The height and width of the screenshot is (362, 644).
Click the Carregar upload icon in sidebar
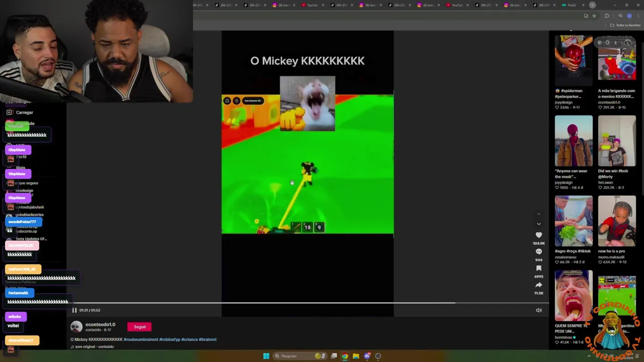(x=9, y=113)
